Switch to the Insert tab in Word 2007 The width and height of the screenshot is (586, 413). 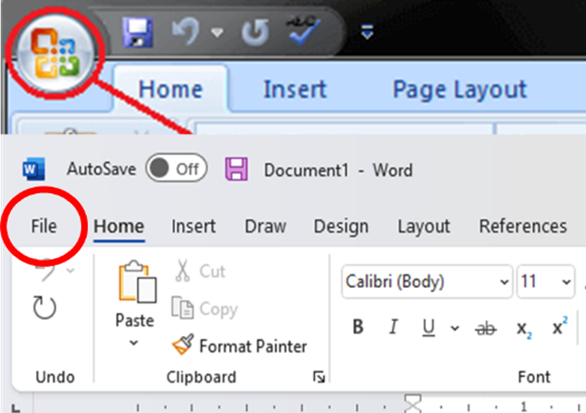tap(295, 89)
